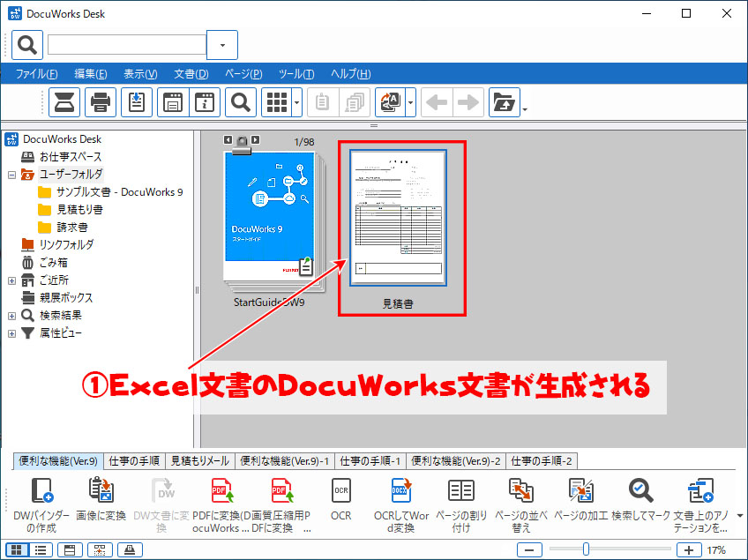Click the toolbar magnifier search icon
The image size is (748, 560).
241,102
